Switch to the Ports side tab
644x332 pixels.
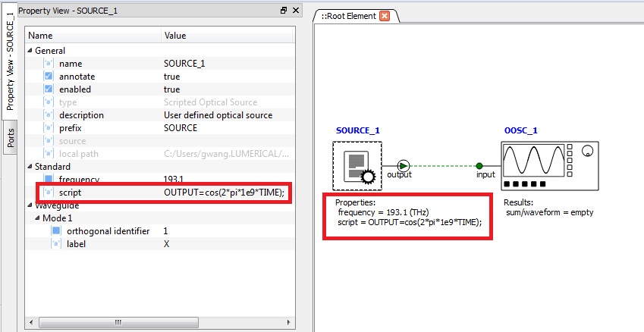click(11, 137)
